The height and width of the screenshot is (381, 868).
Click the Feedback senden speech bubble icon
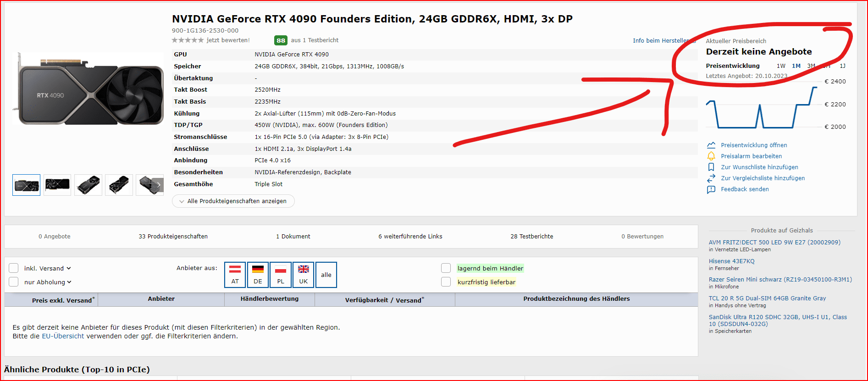click(x=711, y=189)
